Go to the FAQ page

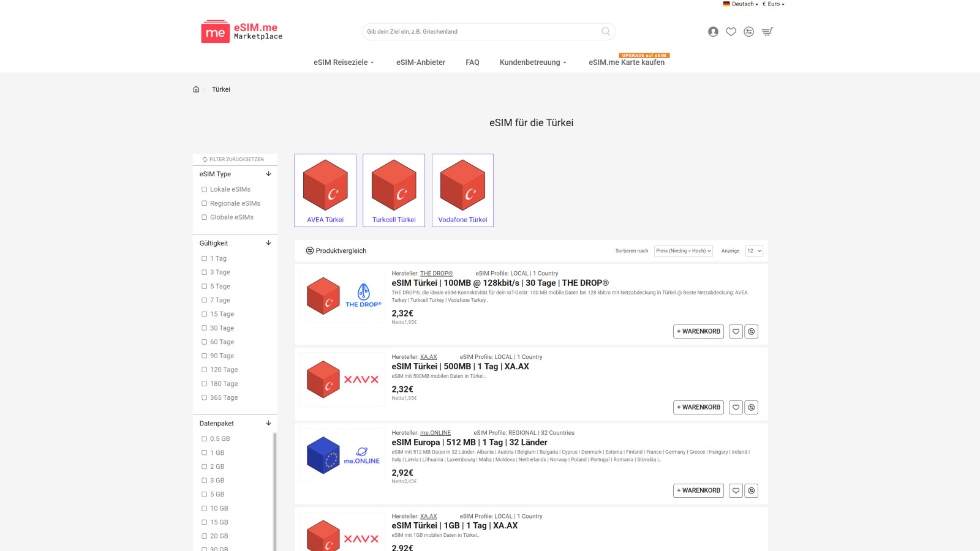(472, 62)
